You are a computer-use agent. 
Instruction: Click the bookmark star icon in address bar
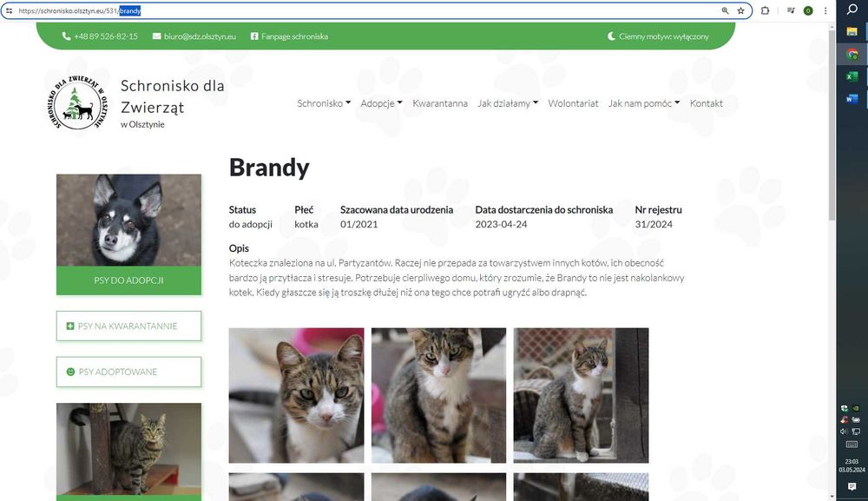[740, 10]
